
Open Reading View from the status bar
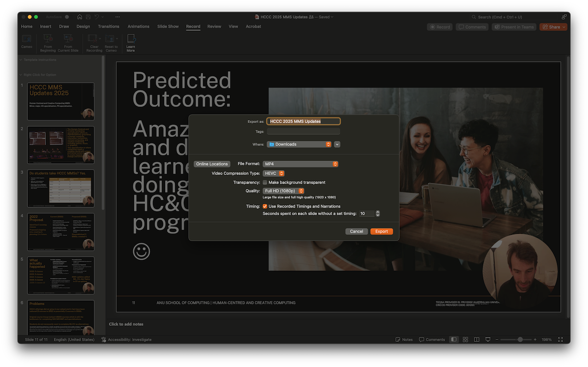476,339
